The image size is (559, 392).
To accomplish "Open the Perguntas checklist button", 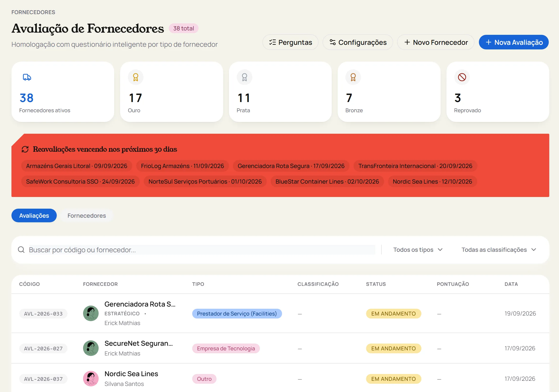I will click(290, 42).
